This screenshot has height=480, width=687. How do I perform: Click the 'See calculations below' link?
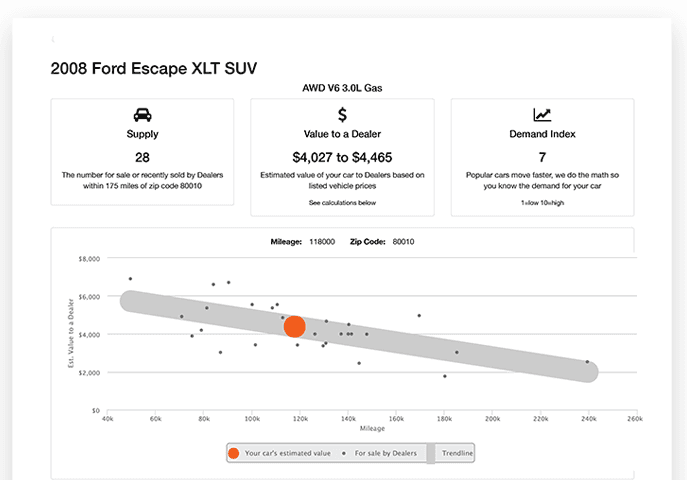[x=342, y=203]
